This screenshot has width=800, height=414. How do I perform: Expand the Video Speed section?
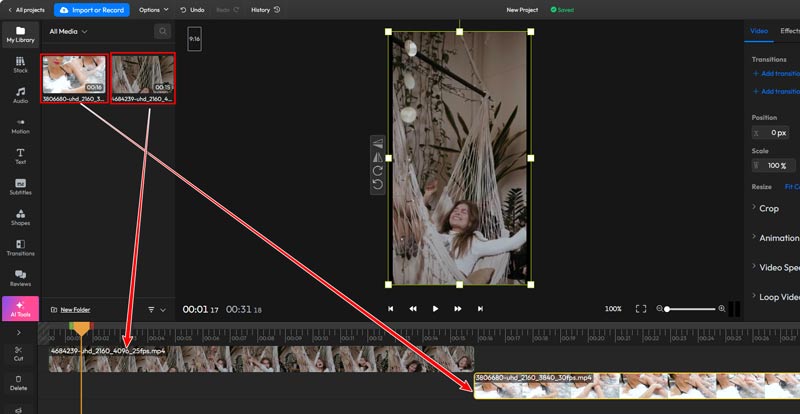[776, 267]
